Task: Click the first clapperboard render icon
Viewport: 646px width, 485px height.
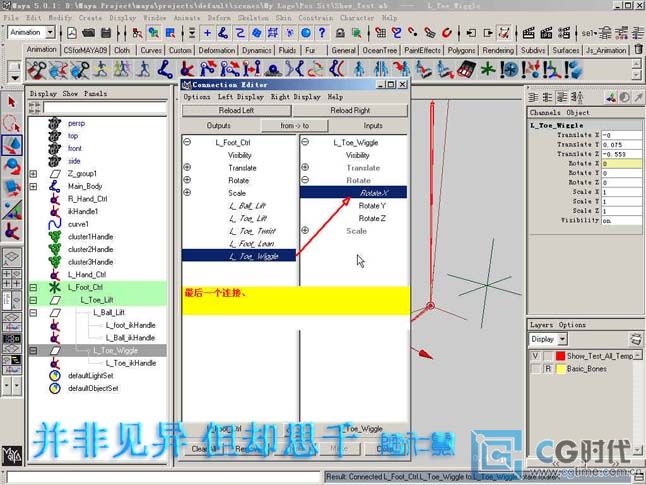Action: click(x=529, y=33)
